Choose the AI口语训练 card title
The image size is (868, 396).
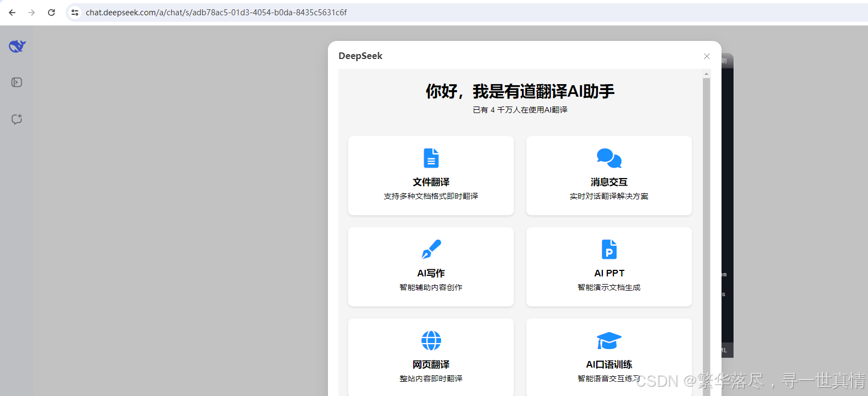pos(609,364)
